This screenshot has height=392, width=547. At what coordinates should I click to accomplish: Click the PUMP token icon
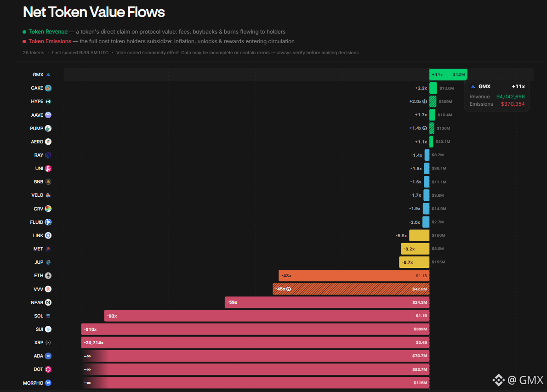click(x=48, y=128)
